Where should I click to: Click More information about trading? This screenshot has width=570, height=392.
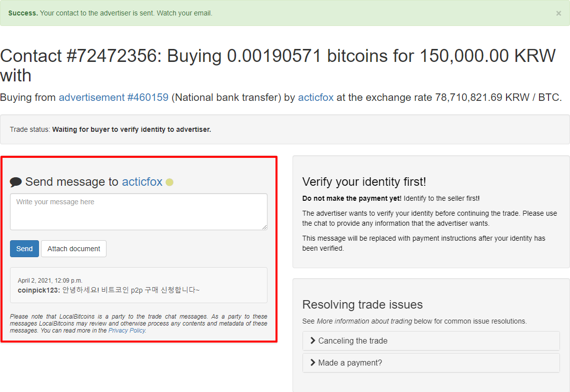(x=365, y=321)
